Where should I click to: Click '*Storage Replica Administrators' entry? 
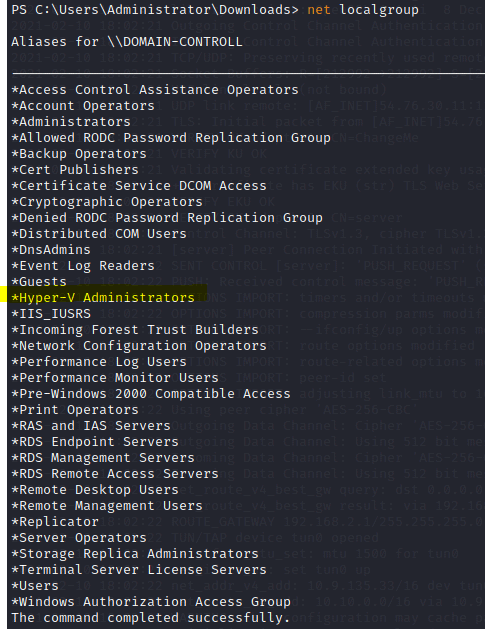click(x=135, y=554)
